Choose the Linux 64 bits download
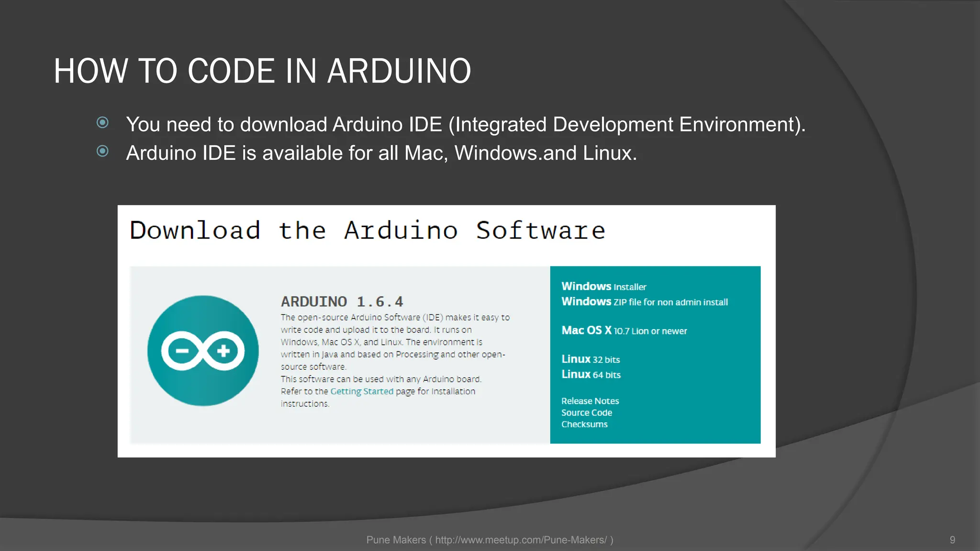Image resolution: width=980 pixels, height=551 pixels. click(590, 375)
